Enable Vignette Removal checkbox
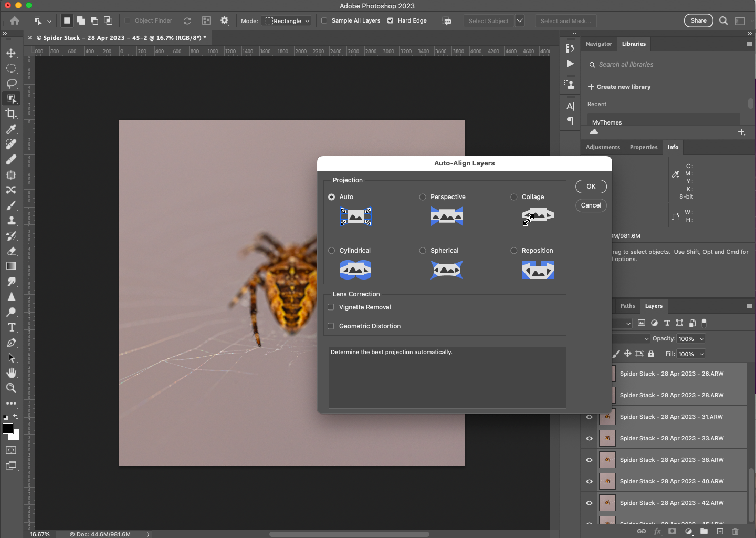Image resolution: width=756 pixels, height=538 pixels. click(331, 307)
